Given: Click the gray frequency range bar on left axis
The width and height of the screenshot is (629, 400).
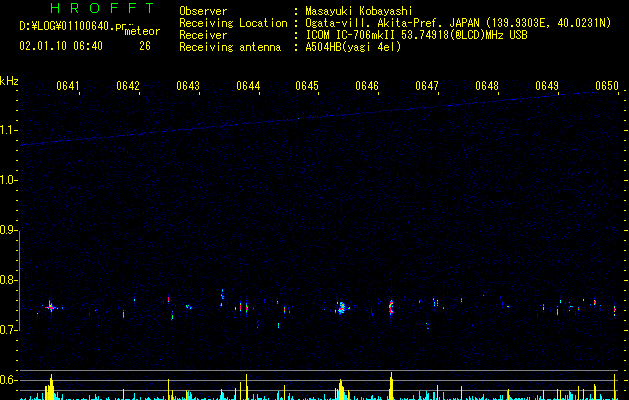Looking at the screenshot, I should (x=19, y=281).
